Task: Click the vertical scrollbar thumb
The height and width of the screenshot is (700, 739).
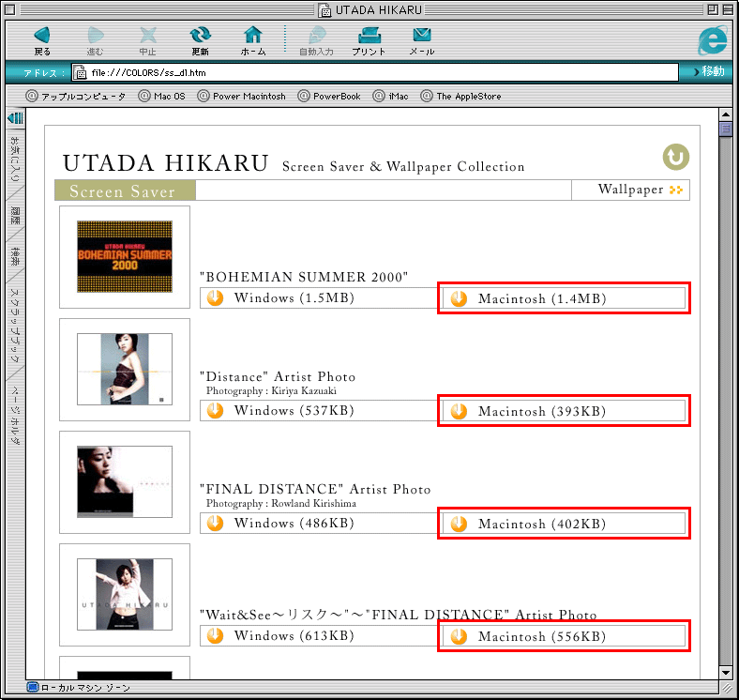Action: [x=726, y=129]
